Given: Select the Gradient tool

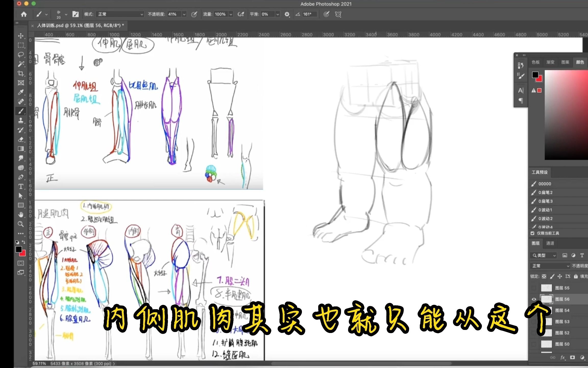Looking at the screenshot, I should click(x=21, y=149).
